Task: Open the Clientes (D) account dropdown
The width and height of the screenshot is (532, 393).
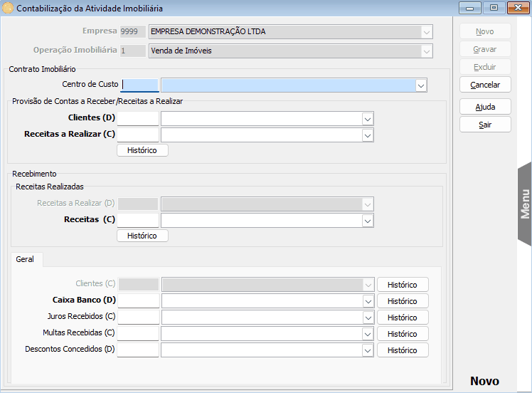Action: [368, 118]
